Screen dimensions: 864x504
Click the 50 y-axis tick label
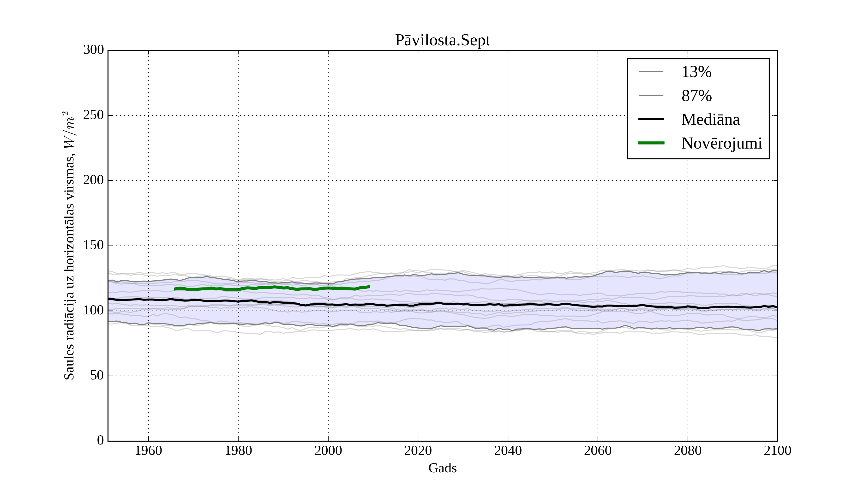97,375
